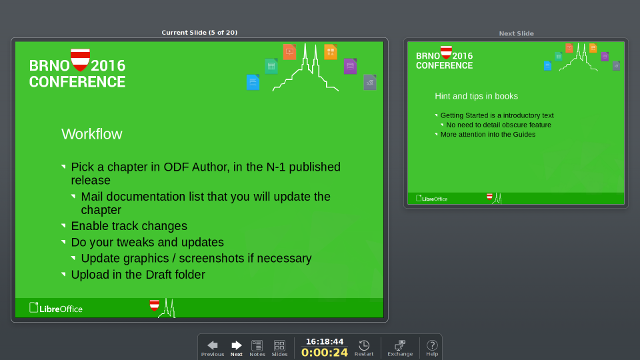Go back using the Previous arrow

[212, 348]
